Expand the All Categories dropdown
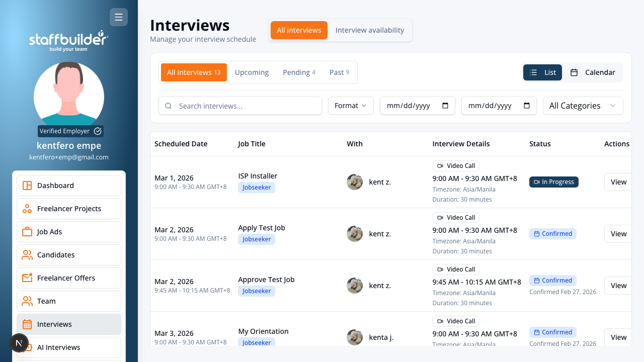This screenshot has height=362, width=644. [x=583, y=106]
